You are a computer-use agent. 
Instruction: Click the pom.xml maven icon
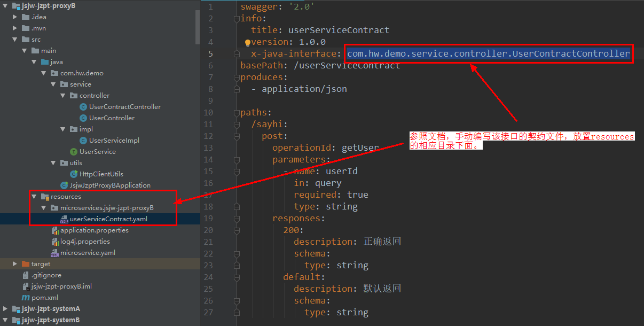[26, 297]
